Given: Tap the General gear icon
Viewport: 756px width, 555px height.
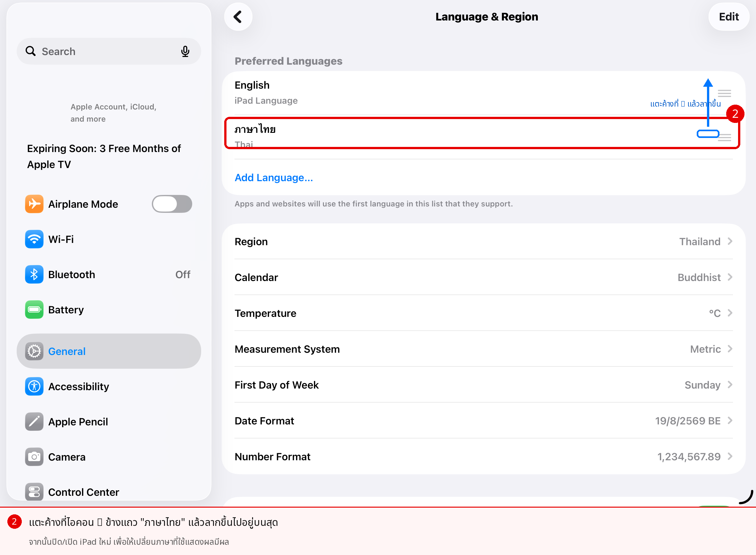Looking at the screenshot, I should pos(34,351).
